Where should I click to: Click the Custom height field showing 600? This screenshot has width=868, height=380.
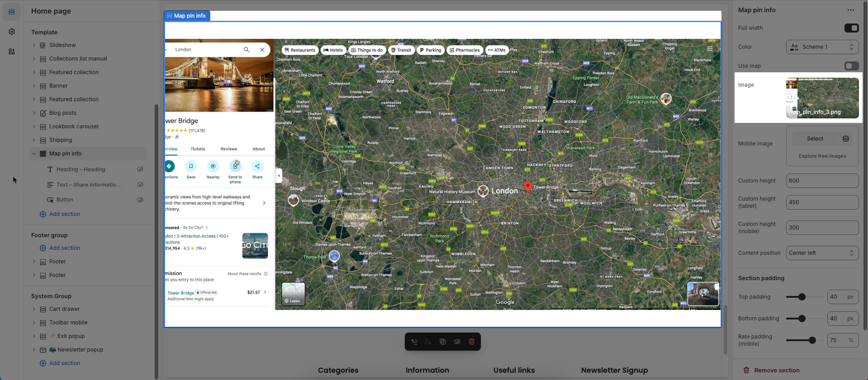822,181
